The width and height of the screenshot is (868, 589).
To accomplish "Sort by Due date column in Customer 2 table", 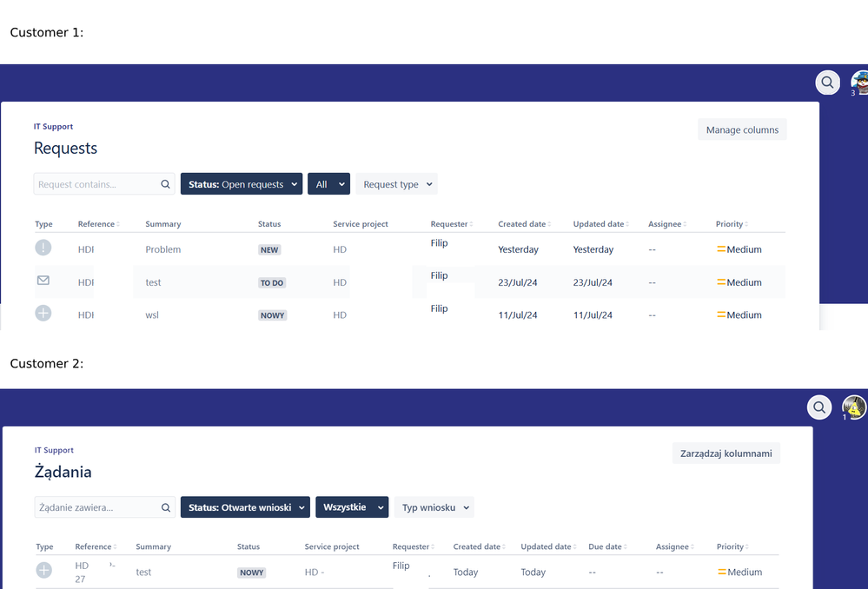I will (x=607, y=547).
